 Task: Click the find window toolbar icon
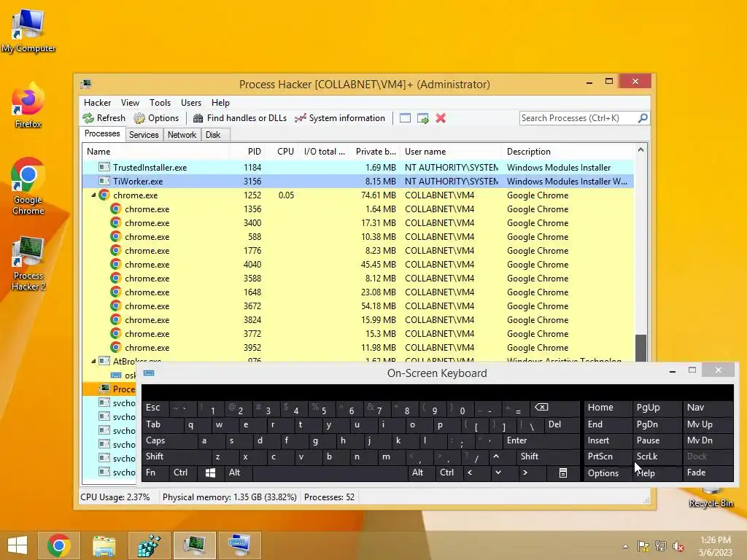coord(405,118)
